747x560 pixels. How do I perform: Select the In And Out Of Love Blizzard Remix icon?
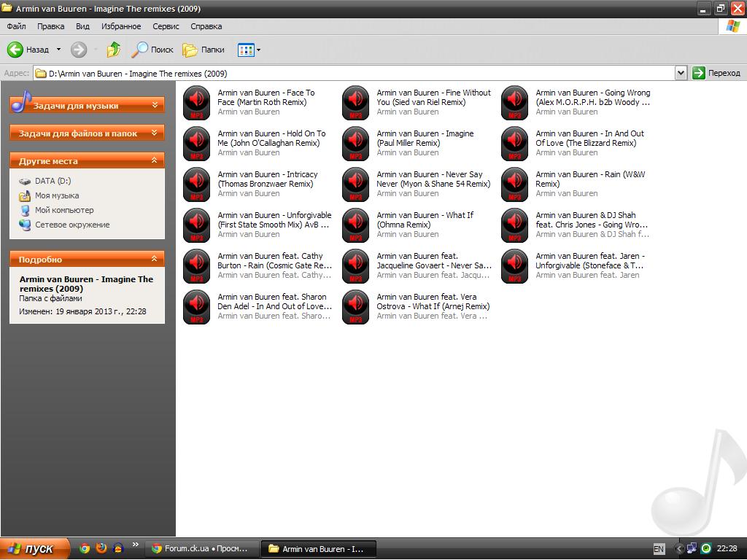tap(515, 144)
